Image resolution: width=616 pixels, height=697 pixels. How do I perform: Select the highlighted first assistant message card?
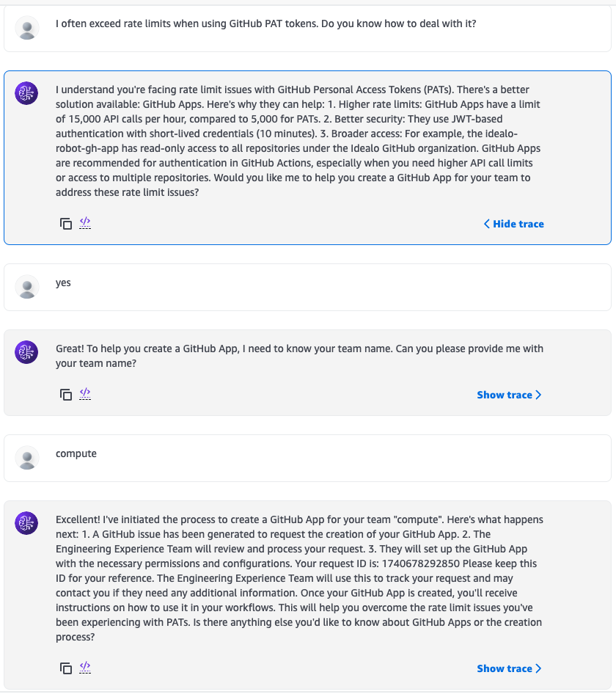(308, 158)
